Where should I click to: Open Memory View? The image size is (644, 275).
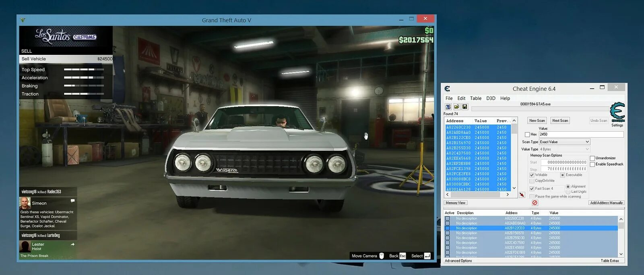(456, 203)
